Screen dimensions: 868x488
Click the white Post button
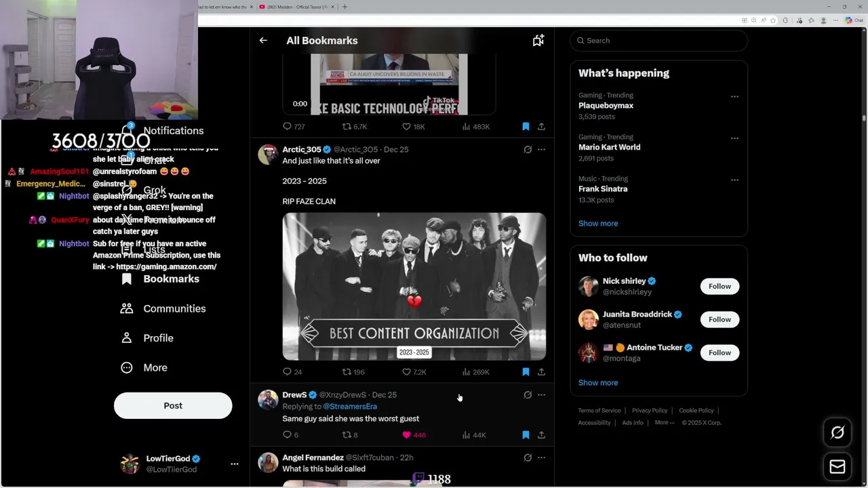173,405
